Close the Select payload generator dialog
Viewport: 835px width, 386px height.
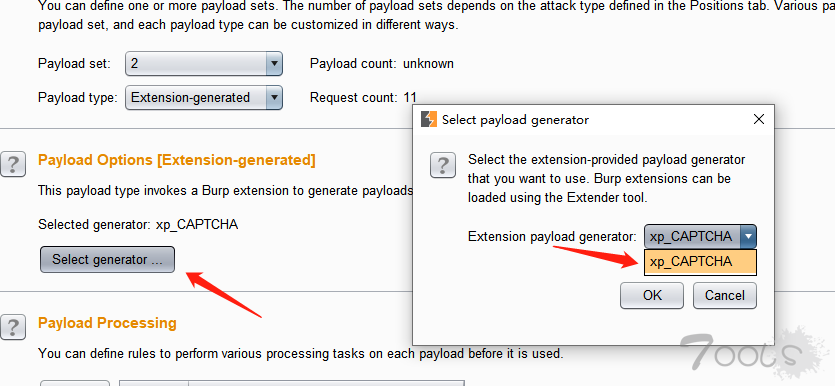pyautogui.click(x=759, y=119)
